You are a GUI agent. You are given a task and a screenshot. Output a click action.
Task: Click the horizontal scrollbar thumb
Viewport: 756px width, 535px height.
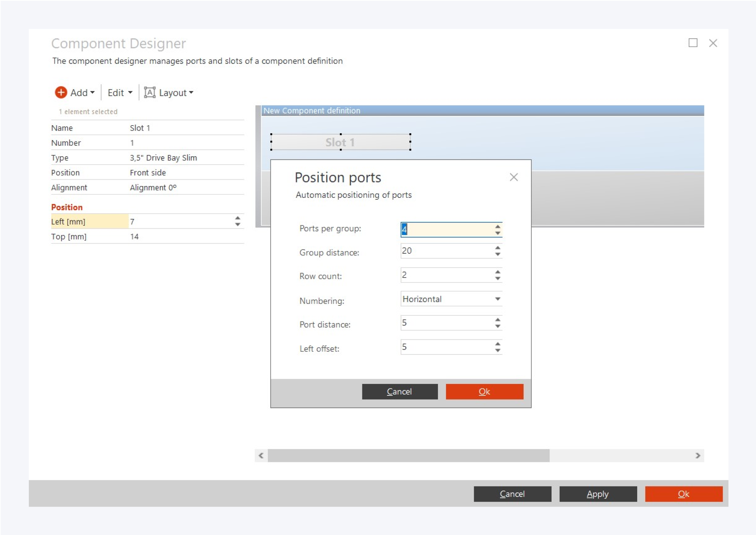coord(408,456)
